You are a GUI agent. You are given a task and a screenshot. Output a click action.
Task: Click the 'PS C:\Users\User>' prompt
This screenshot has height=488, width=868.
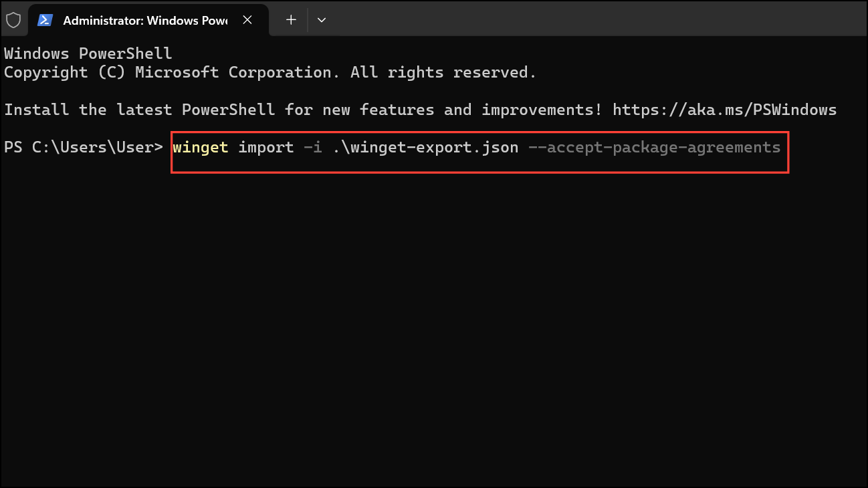[x=84, y=147]
